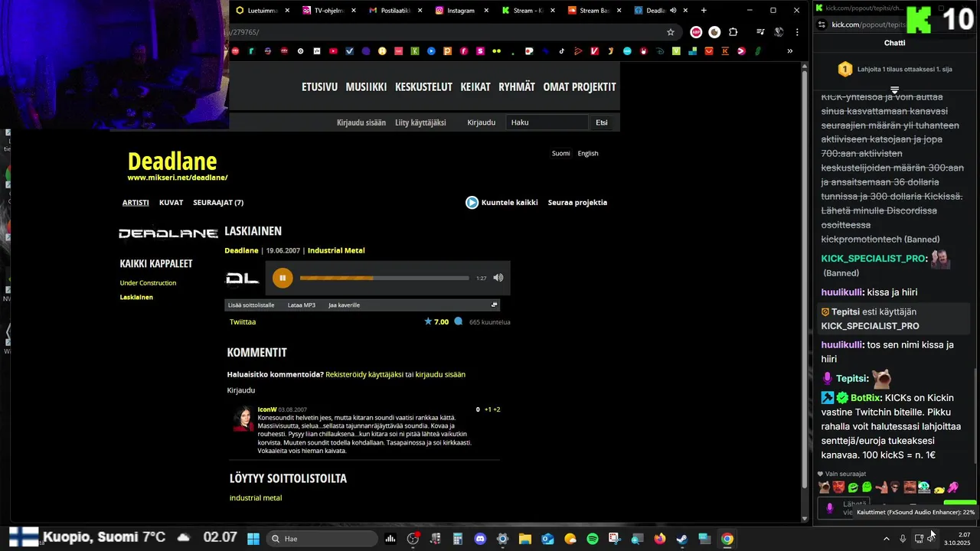Open Chrome extensions puzzle icon
Screen dimensions: 980x551
point(733,32)
